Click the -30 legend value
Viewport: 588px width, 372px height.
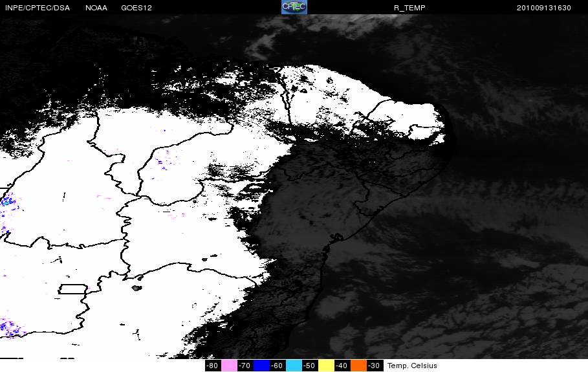[x=375, y=366]
